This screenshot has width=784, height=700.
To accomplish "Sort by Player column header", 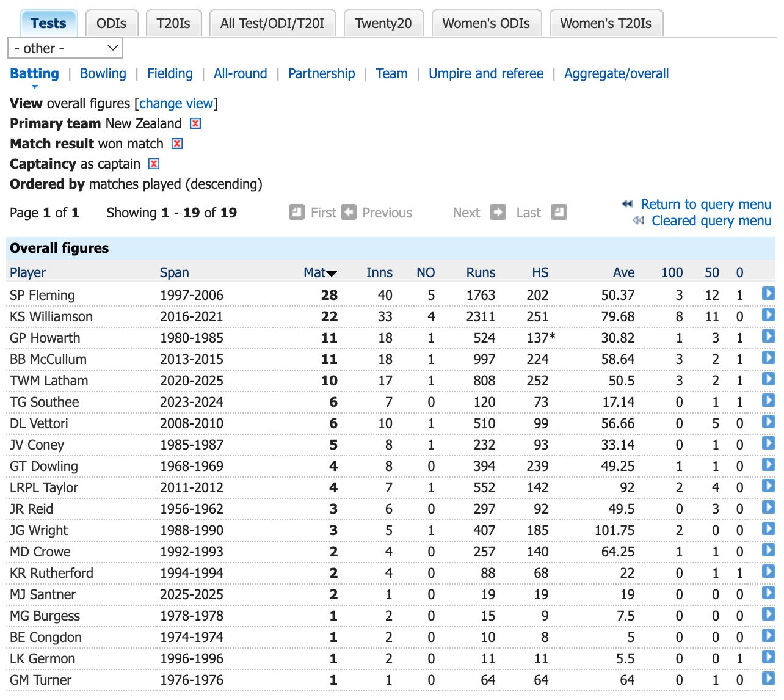I will (x=28, y=272).
